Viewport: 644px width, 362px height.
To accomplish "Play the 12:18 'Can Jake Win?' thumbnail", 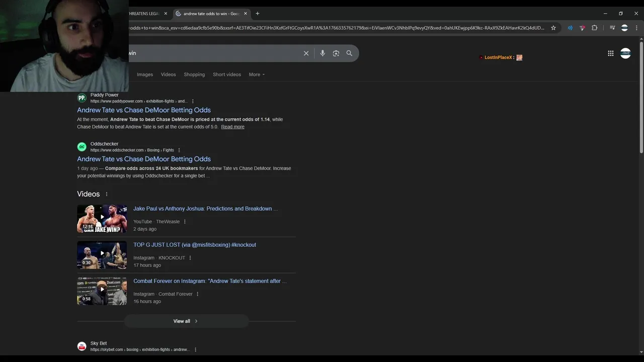I will tap(102, 219).
